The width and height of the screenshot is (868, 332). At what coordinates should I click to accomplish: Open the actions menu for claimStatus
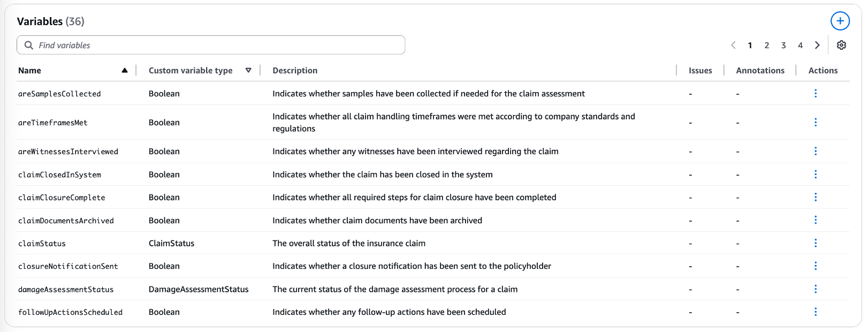click(x=816, y=243)
